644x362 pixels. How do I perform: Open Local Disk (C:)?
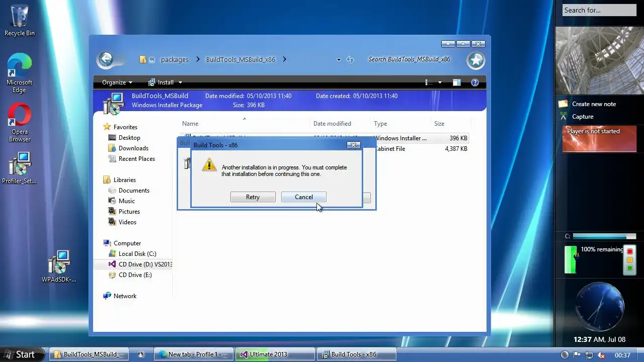(137, 254)
